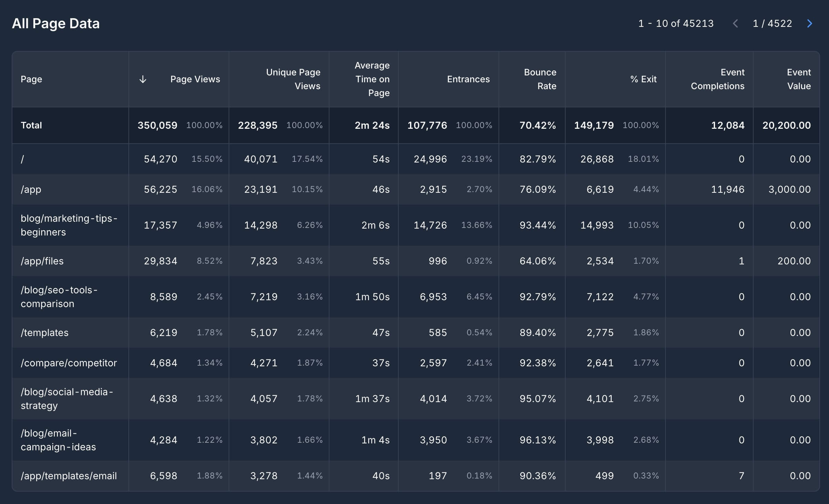Sort by Event Completions header
The height and width of the screenshot is (504, 829).
[717, 79]
